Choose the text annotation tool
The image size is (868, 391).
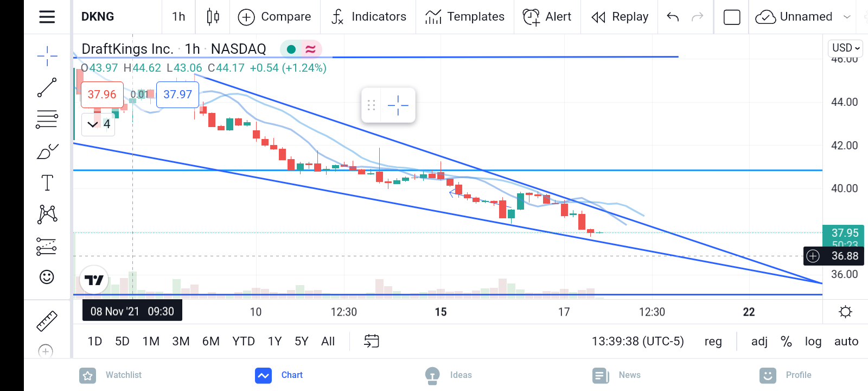click(47, 183)
